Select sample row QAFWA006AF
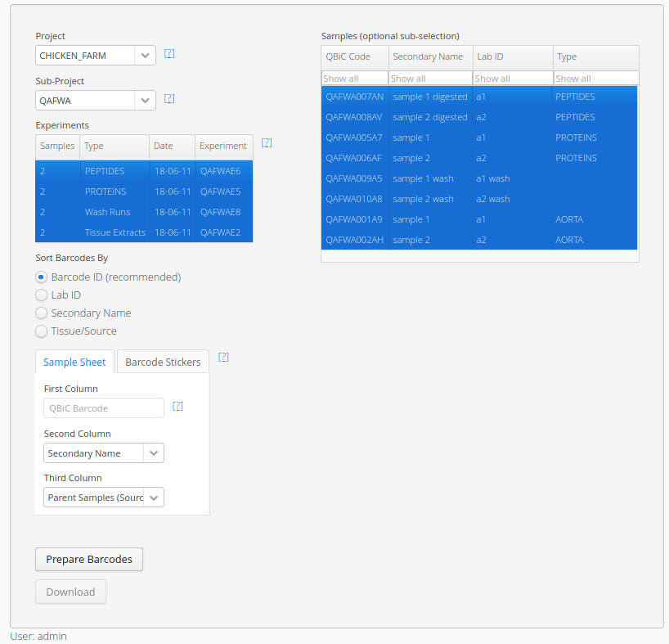This screenshot has width=669, height=644. (479, 158)
